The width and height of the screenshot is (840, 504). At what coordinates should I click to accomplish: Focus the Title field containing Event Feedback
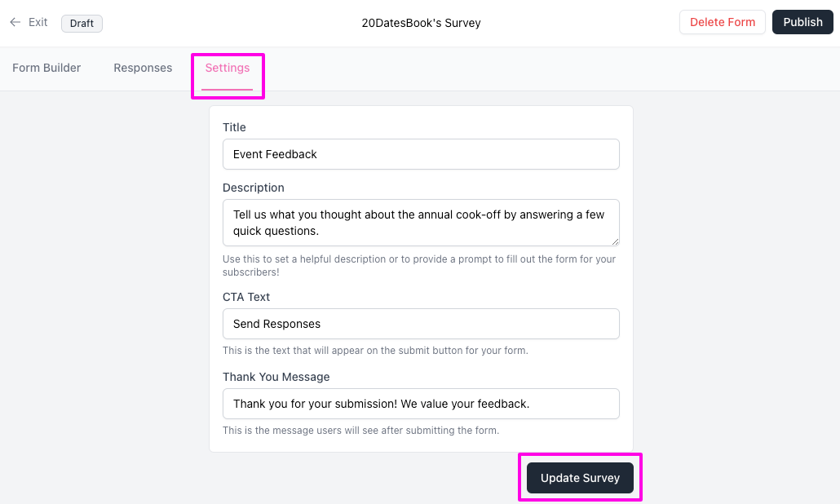[421, 154]
